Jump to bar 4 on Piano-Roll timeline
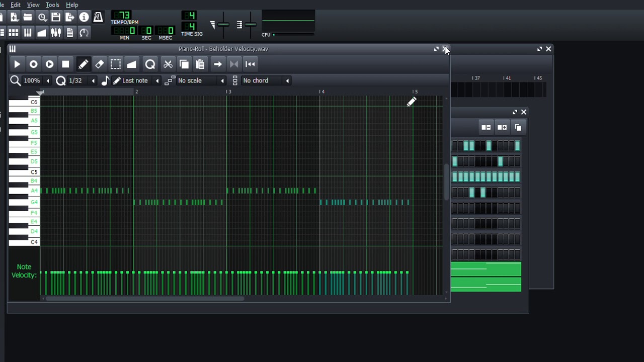This screenshot has width=644, height=362. (x=321, y=92)
